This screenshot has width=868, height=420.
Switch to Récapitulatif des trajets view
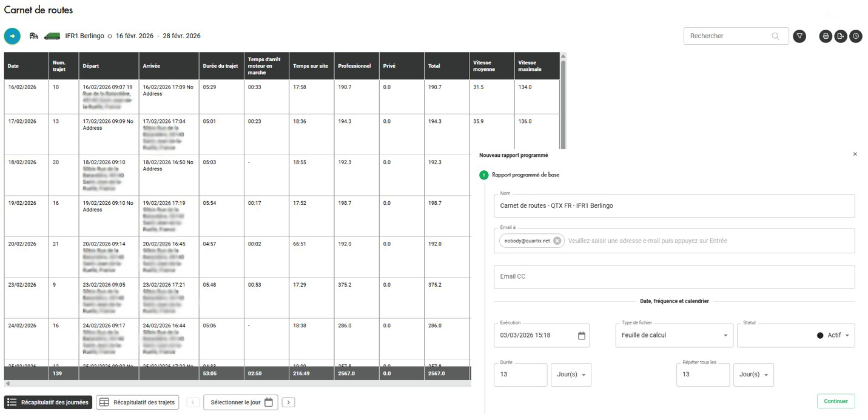pos(138,402)
